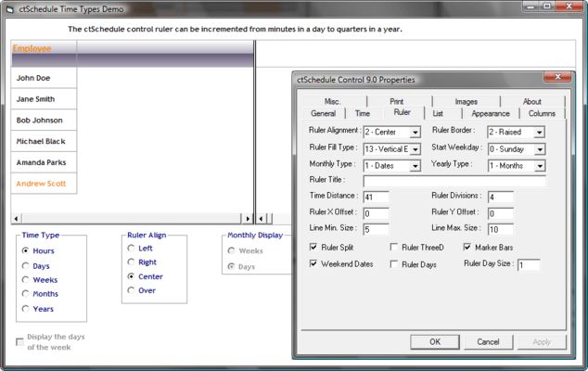
Task: Switch to the Time tab
Action: point(363,113)
